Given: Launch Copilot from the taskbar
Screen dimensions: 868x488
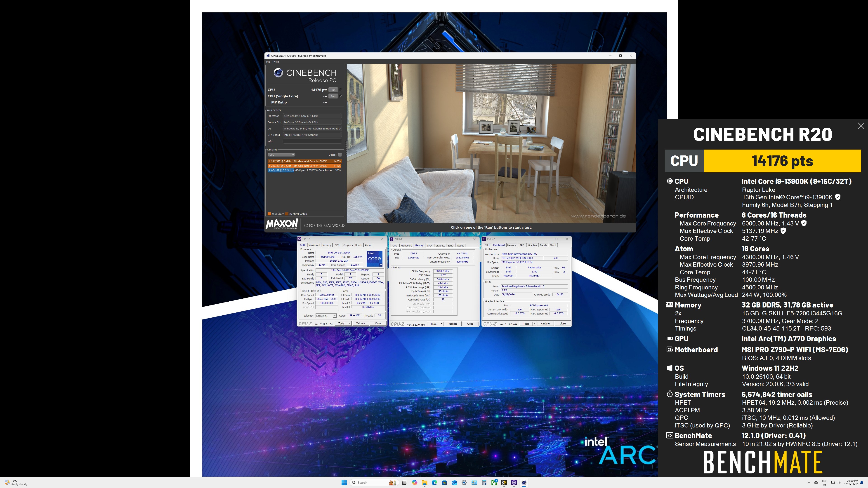Looking at the screenshot, I should (415, 483).
